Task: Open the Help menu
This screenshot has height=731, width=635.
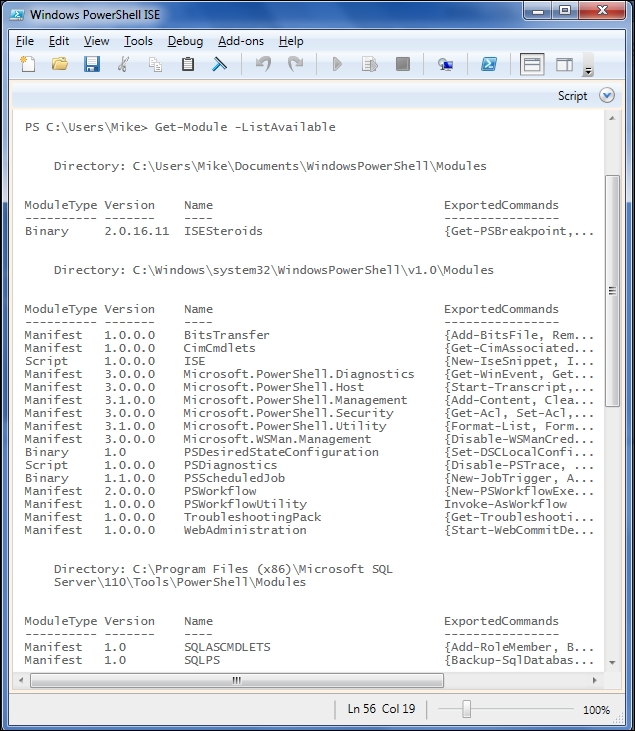Action: pos(291,41)
